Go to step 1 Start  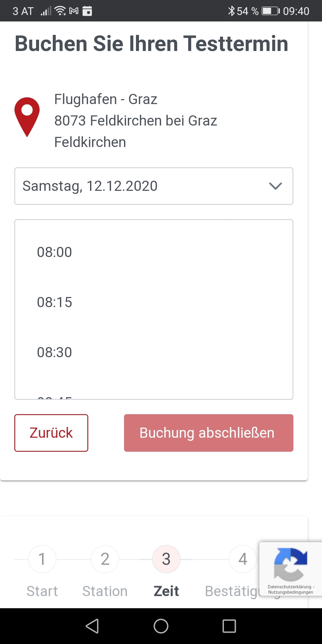(x=42, y=559)
